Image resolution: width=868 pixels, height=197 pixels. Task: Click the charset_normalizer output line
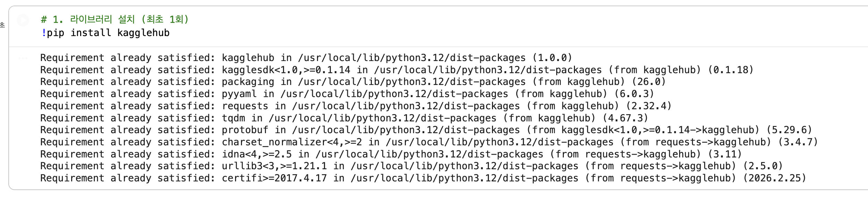[x=429, y=142]
